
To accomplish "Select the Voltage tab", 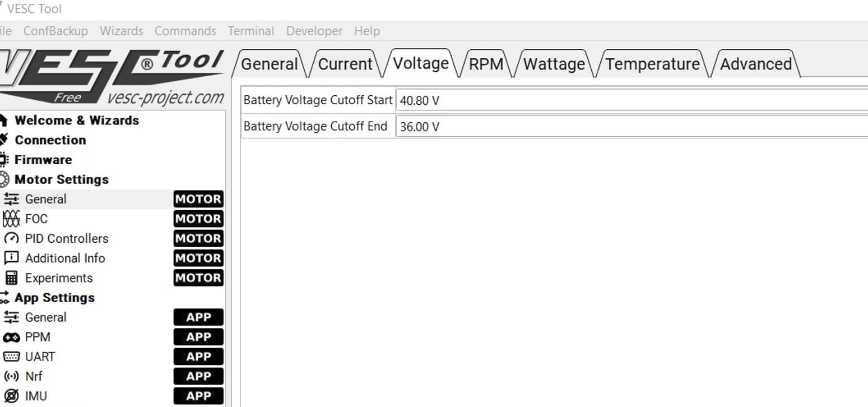I will pyautogui.click(x=421, y=63).
